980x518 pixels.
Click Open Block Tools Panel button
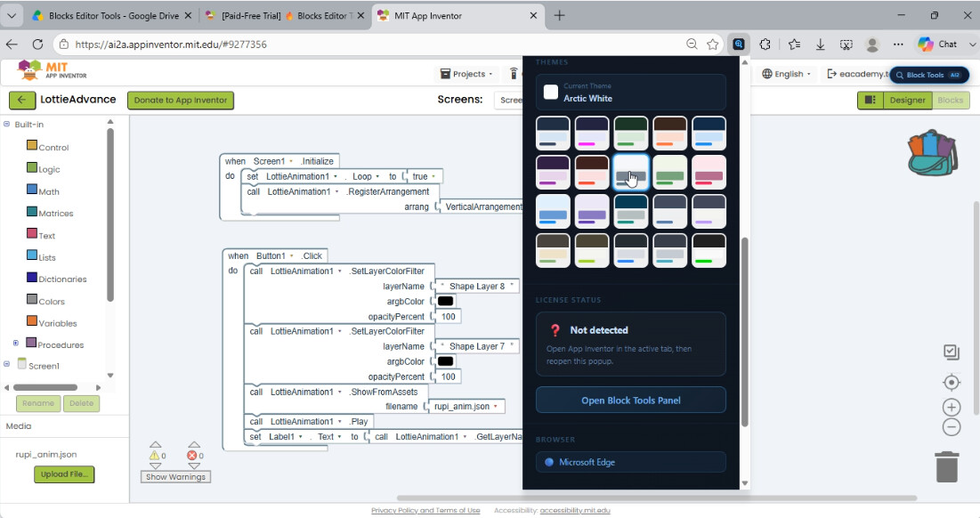coord(630,400)
